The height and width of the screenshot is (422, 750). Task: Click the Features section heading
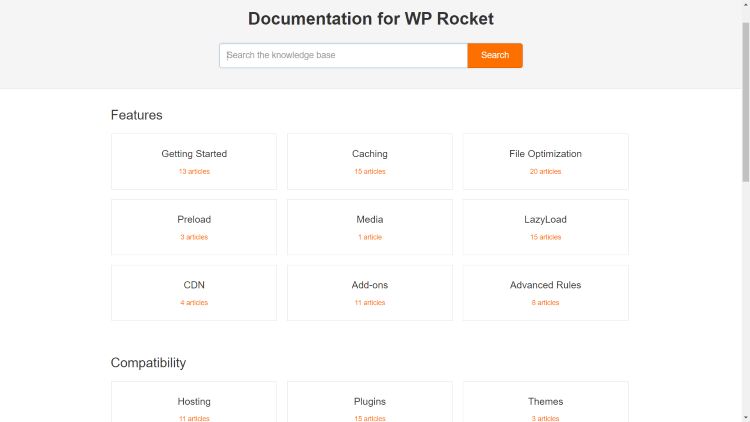[136, 115]
